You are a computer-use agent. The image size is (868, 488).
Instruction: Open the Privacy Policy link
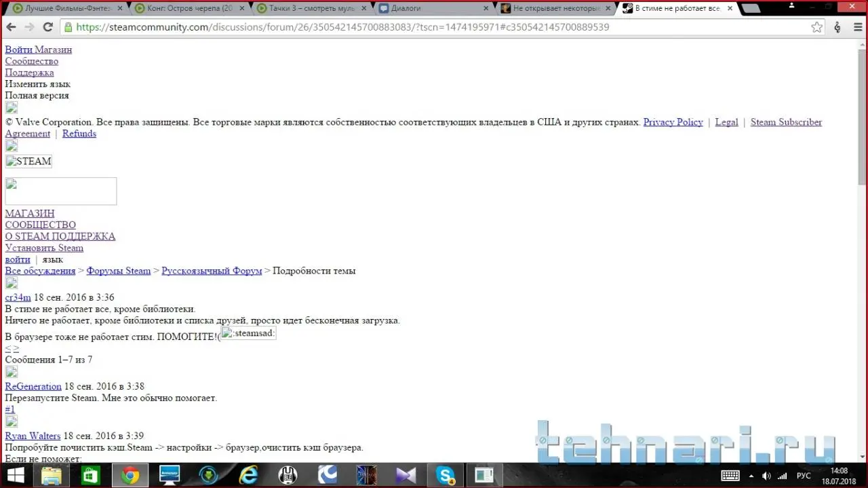pos(673,122)
